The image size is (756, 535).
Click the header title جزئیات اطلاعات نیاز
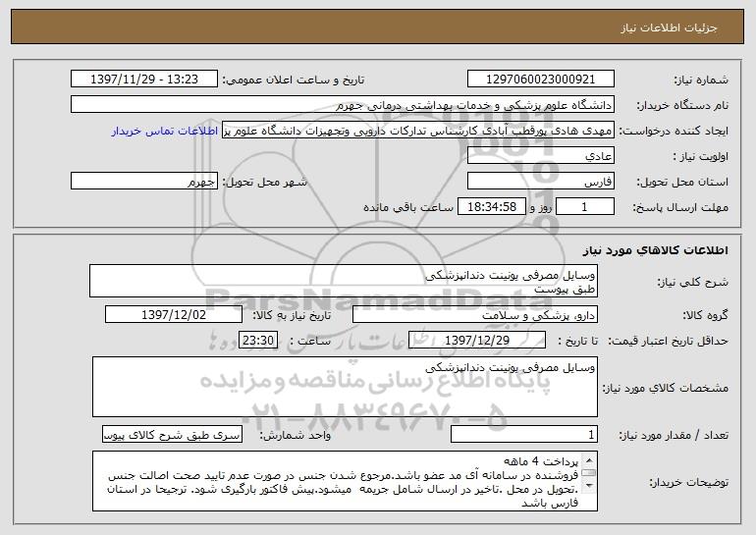669,27
